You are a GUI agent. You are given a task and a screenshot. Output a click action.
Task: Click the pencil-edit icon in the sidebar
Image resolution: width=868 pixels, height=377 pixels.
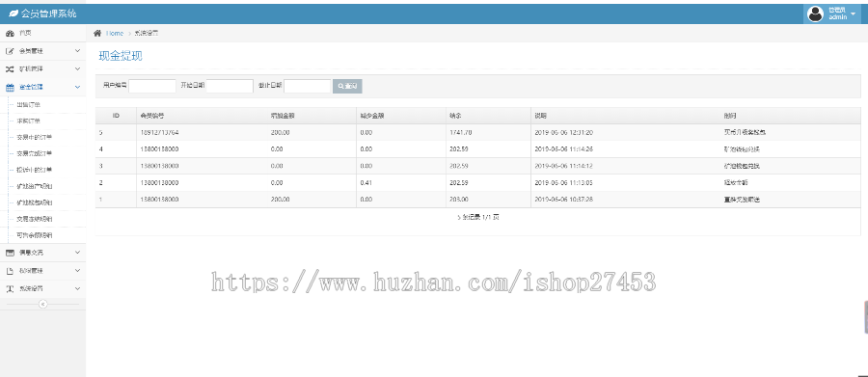click(x=10, y=51)
